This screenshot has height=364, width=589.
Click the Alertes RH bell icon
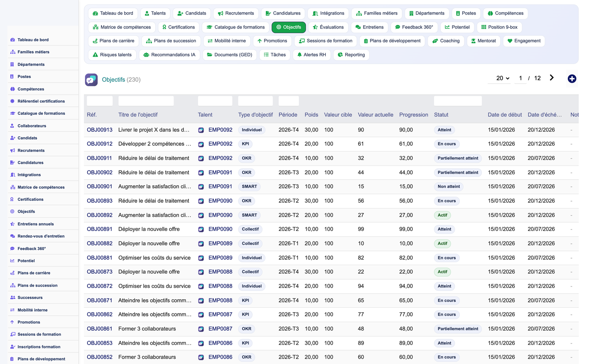tap(300, 55)
